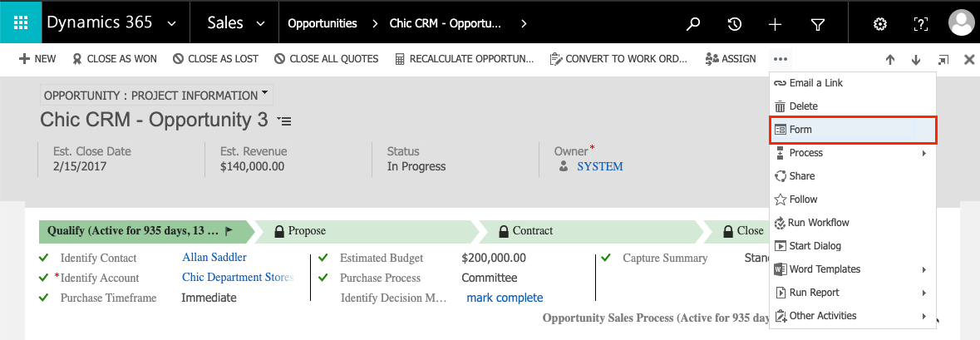Click CLOSE AS WON command

click(x=115, y=59)
